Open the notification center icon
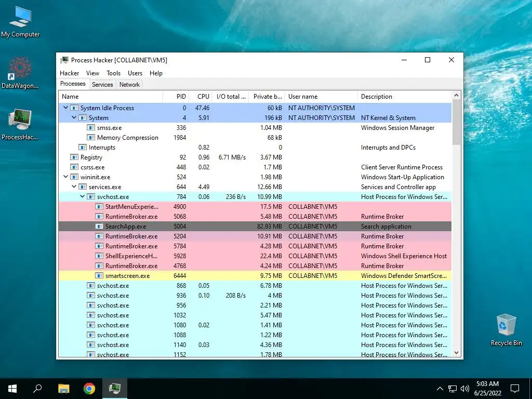Screen dimensions: 532x399 [515, 389]
